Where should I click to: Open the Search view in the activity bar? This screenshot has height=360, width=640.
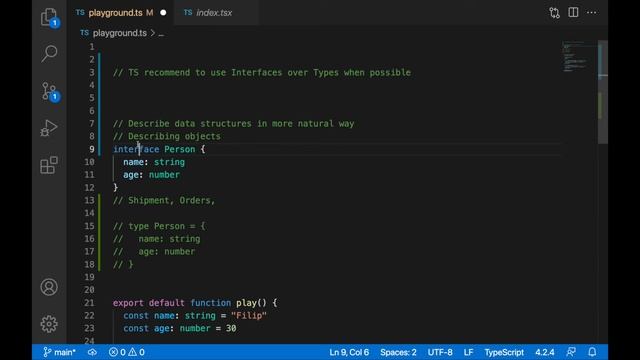(49, 53)
